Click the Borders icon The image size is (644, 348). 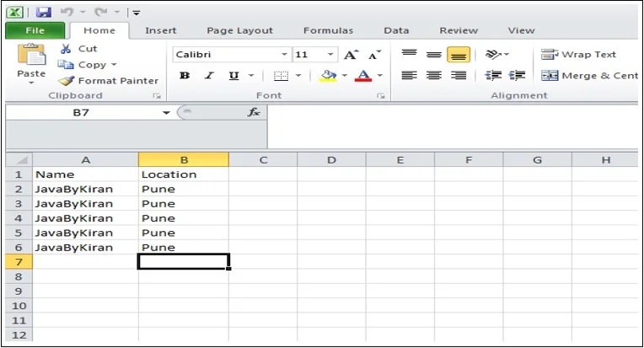click(281, 76)
